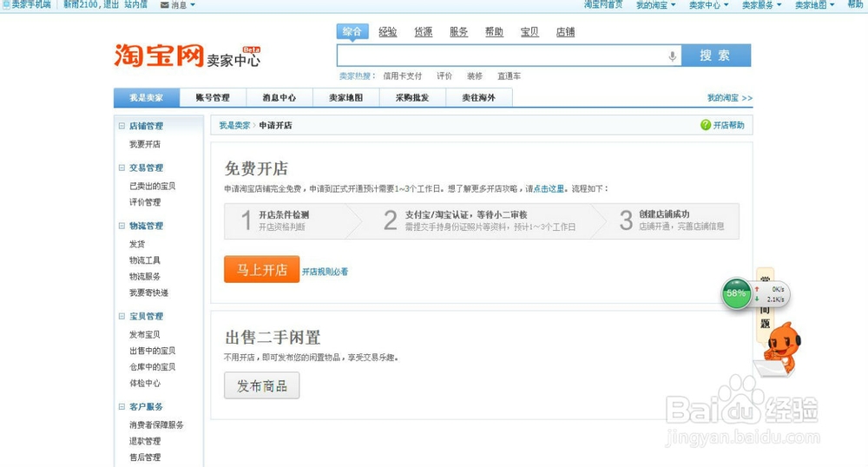Open 出售中的宝贝 in the sidebar

[x=152, y=351]
